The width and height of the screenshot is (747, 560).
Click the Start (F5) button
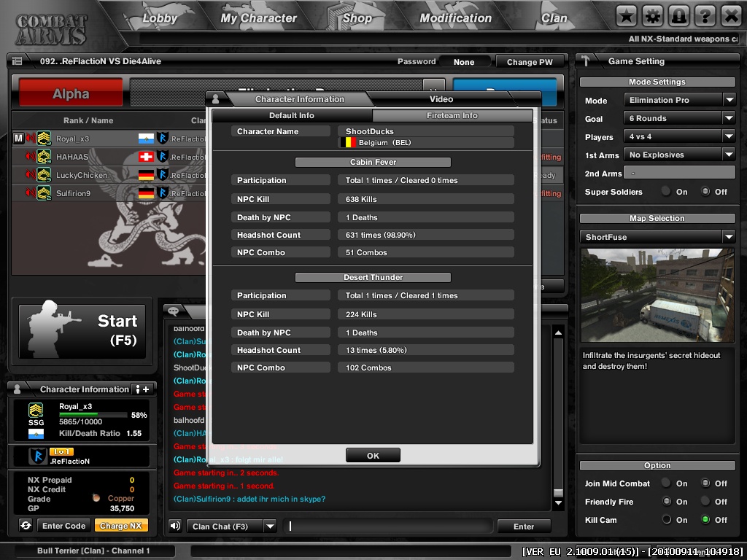(82, 331)
